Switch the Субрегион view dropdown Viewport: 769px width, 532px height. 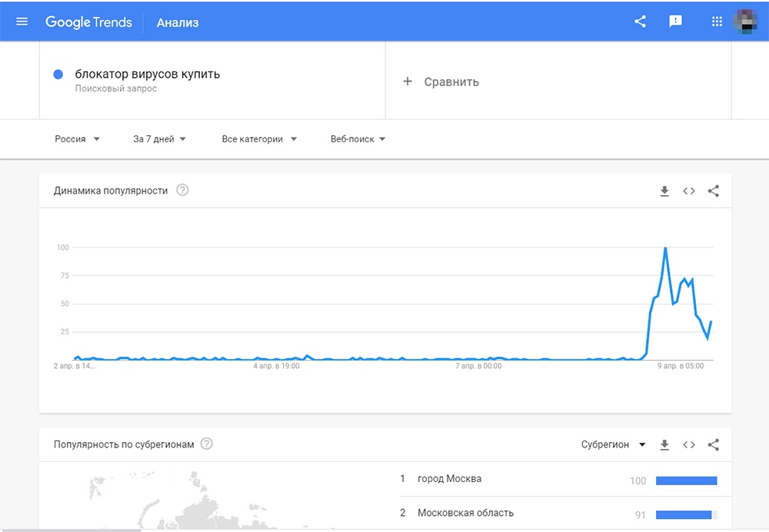613,444
